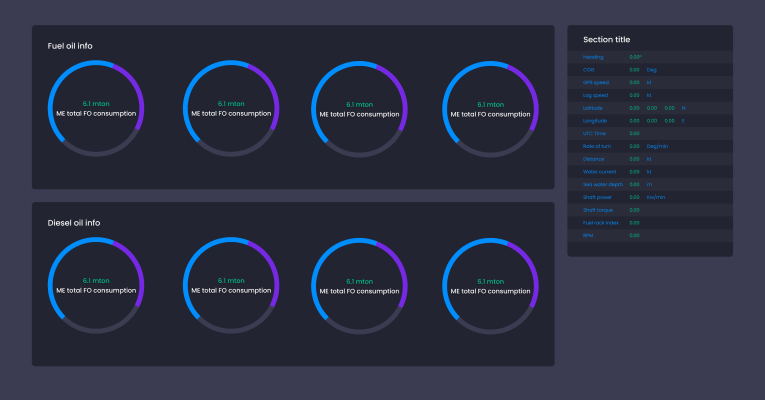The width and height of the screenshot is (765, 400).
Task: Click the second Diesel oil consumption gauge
Action: pyautogui.click(x=231, y=285)
